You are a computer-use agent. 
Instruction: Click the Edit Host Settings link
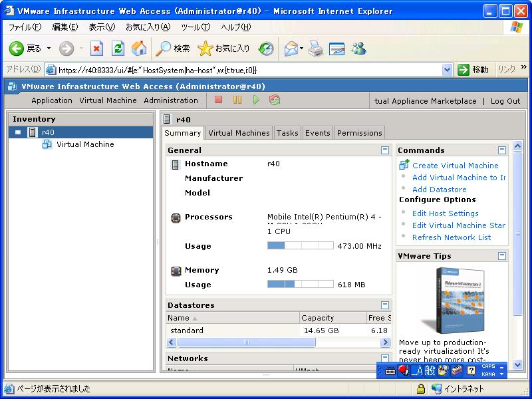[x=446, y=213]
